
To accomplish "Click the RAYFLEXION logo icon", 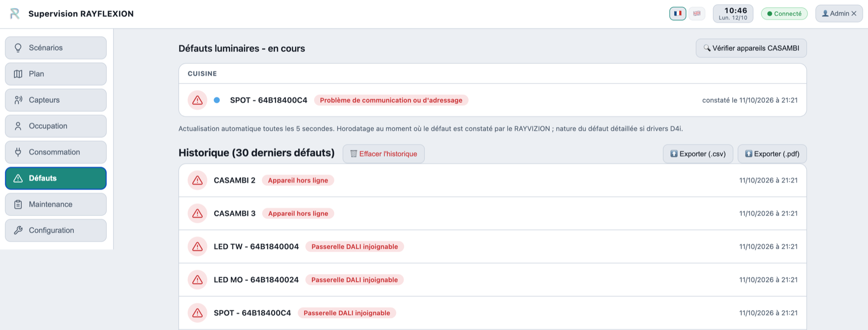I will coord(15,14).
